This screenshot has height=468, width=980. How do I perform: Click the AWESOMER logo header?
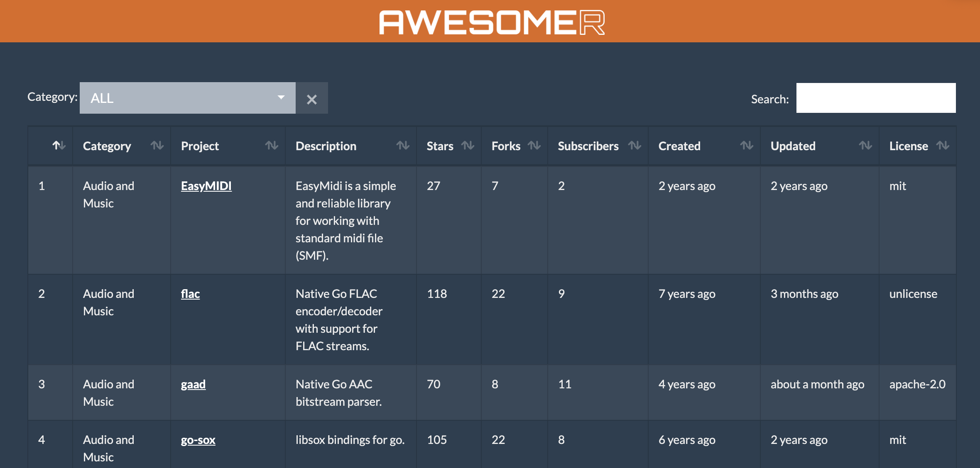tap(492, 22)
